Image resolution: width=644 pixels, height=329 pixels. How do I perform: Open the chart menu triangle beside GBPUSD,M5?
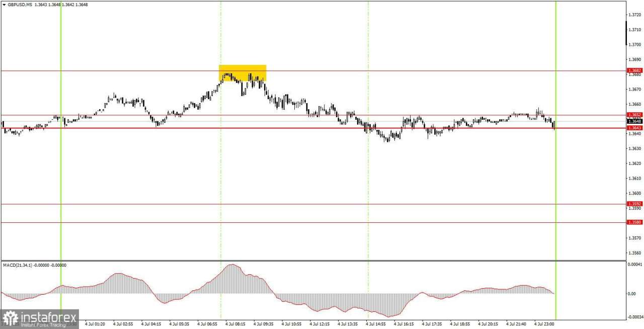[x=4, y=5]
